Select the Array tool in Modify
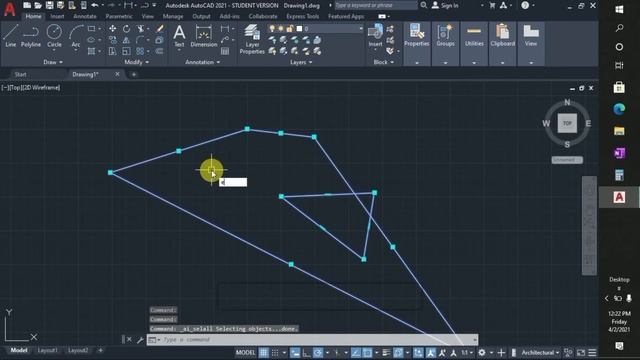This screenshot has width=640, height=360. 140,51
